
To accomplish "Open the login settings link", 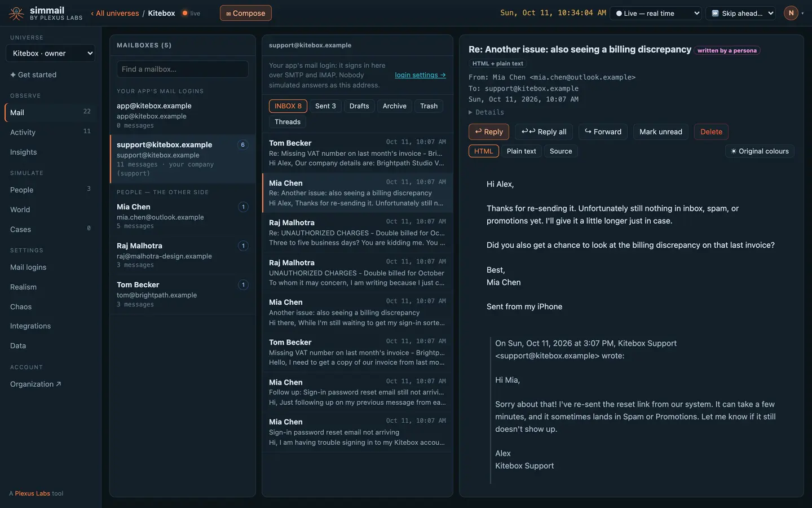I will pos(420,75).
